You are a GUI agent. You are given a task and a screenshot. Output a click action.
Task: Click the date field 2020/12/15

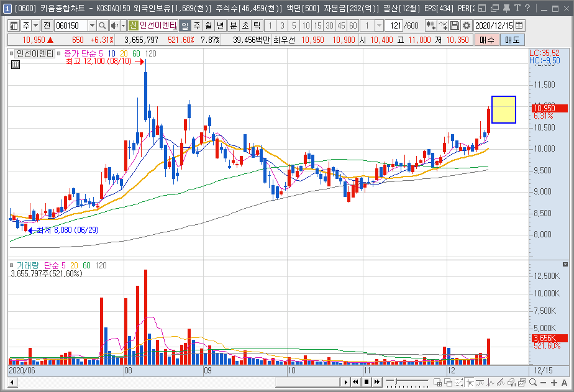click(x=494, y=25)
